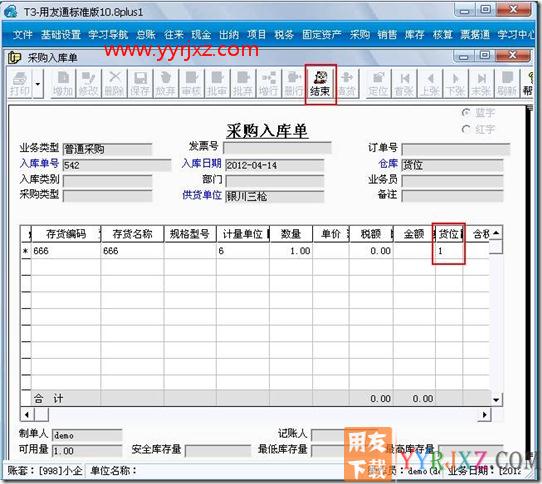
Task: Click the 放弃 discard toolbar icon
Action: pyautogui.click(x=166, y=84)
